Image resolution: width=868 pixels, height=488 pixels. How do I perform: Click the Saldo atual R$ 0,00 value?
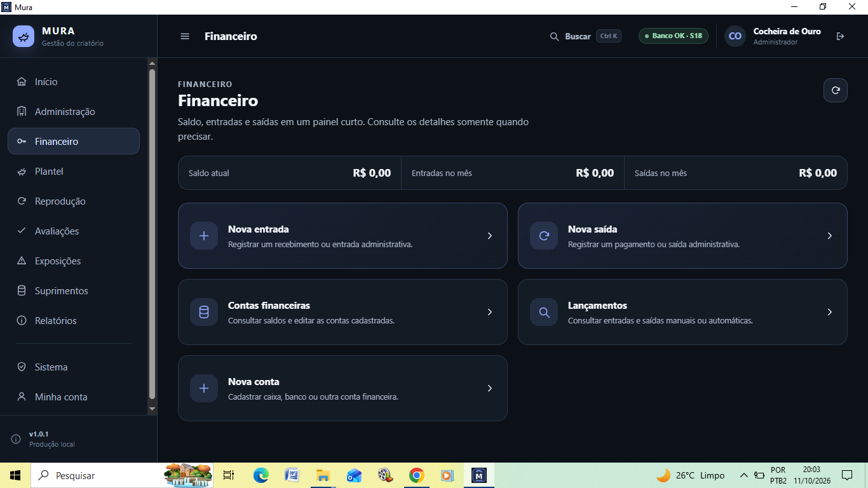click(372, 173)
